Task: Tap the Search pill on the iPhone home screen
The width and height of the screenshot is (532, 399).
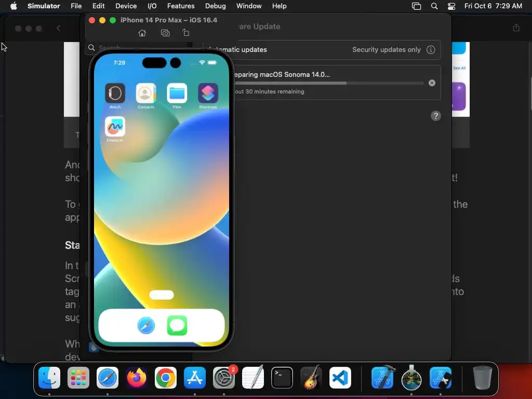Action: tap(162, 295)
